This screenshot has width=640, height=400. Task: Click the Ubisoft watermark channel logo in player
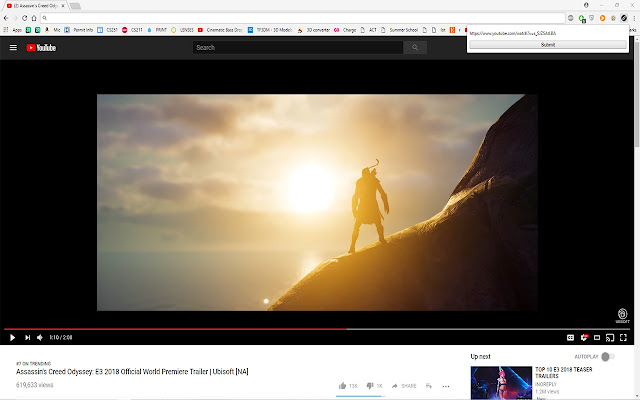[622, 316]
